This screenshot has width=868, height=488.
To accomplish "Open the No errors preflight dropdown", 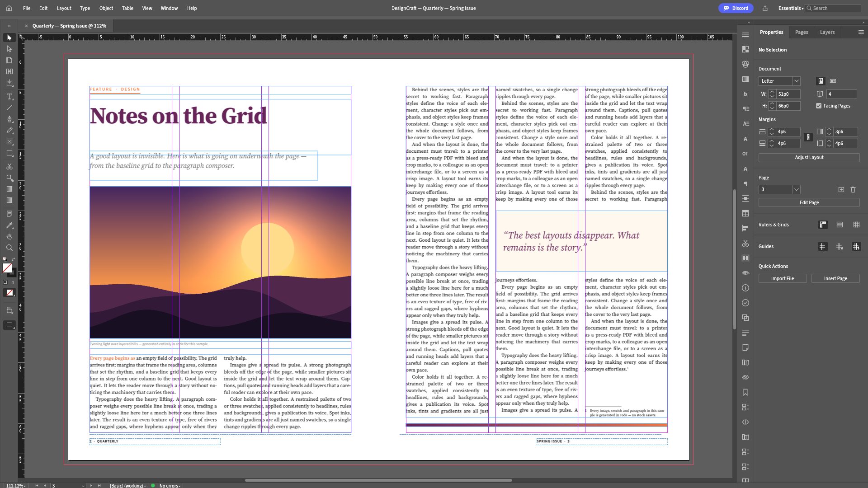I will click(170, 486).
